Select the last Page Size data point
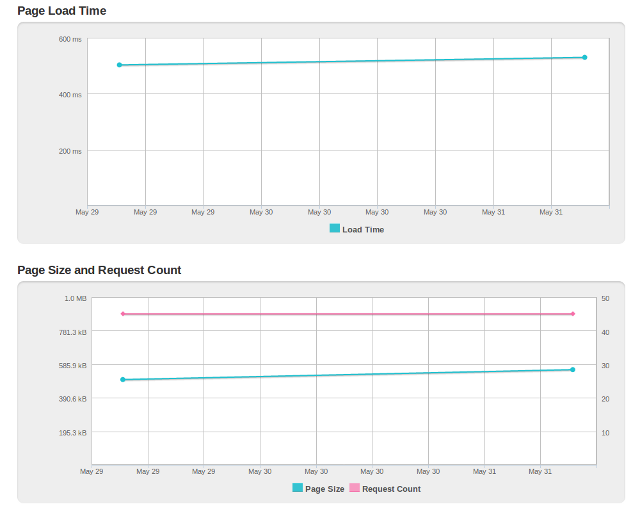 coord(573,370)
